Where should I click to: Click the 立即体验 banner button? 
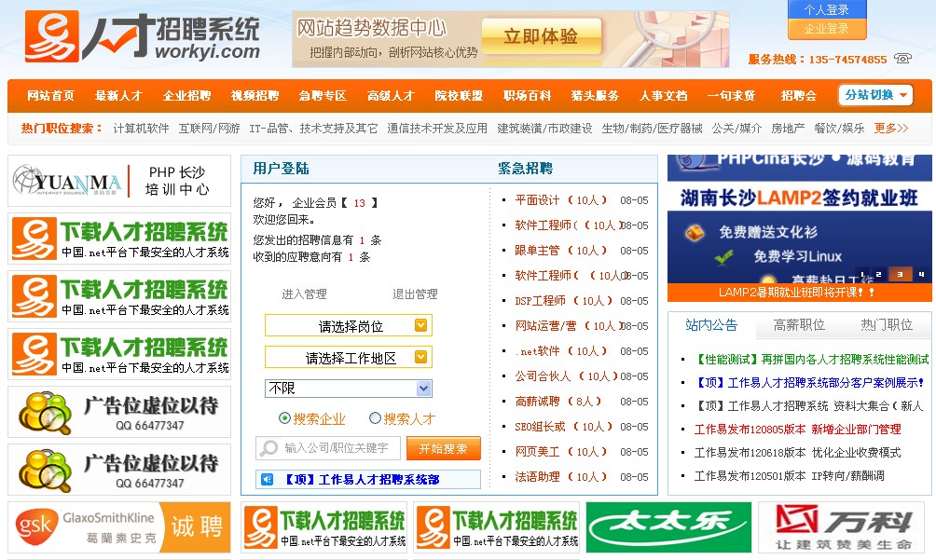541,37
